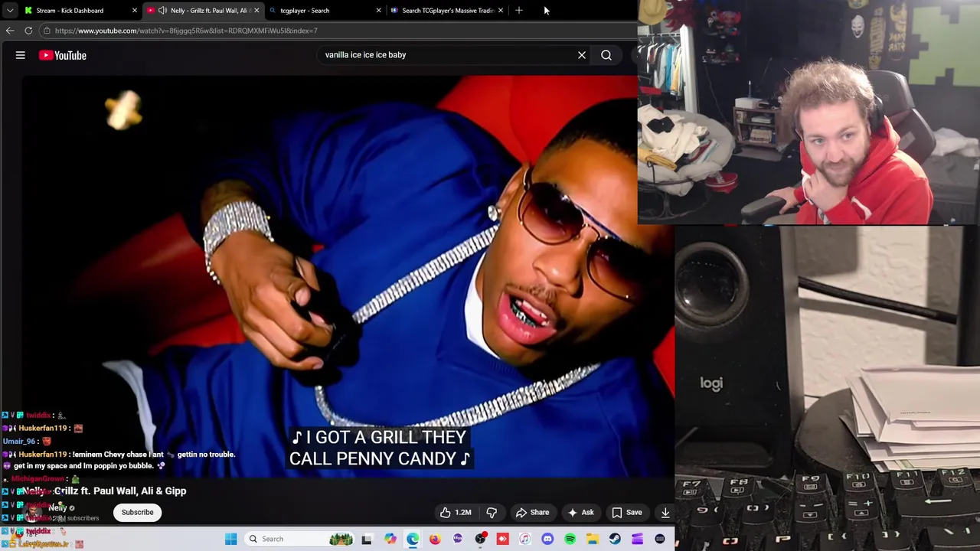Viewport: 980px width, 551px height.
Task: Subscribe to Nelly's channel
Action: point(138,513)
